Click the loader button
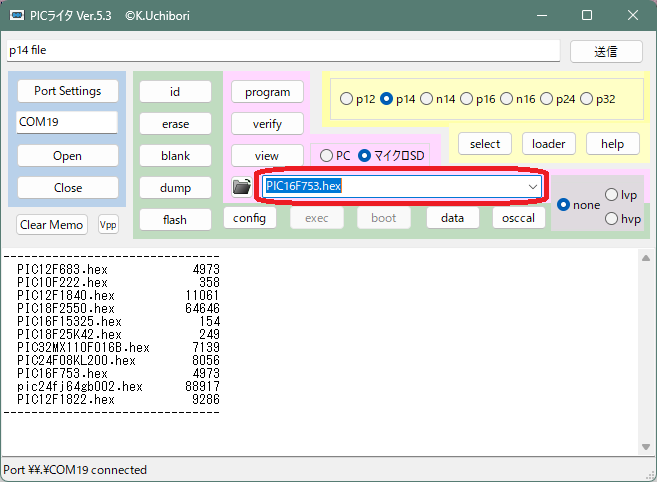 [548, 144]
